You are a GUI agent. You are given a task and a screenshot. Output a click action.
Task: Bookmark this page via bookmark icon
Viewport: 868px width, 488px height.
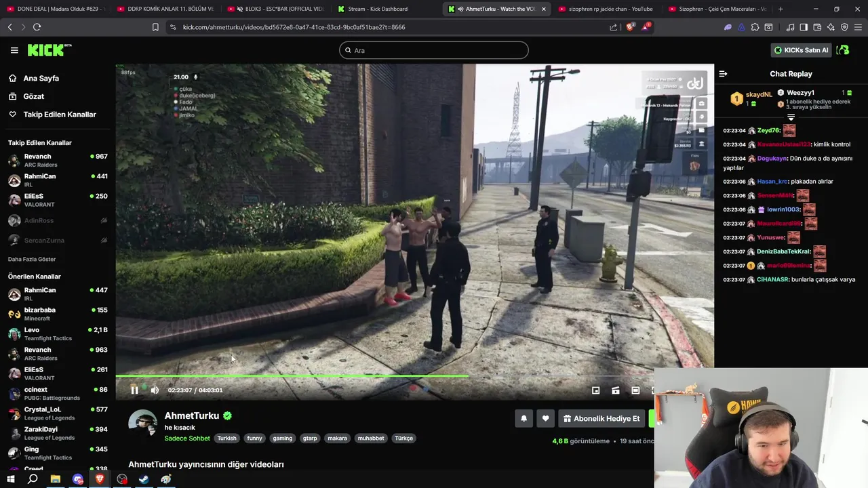click(155, 27)
